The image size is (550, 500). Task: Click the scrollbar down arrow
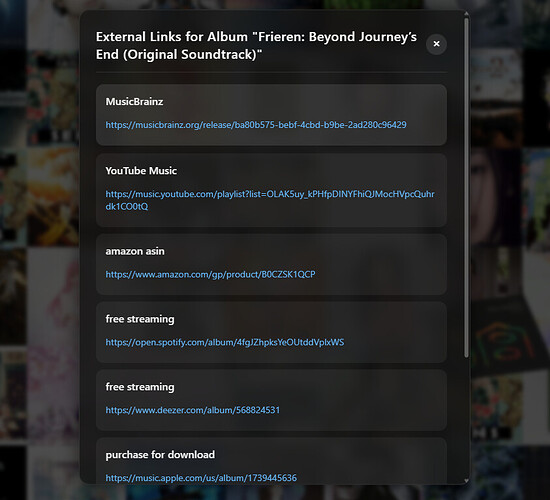pos(466,481)
